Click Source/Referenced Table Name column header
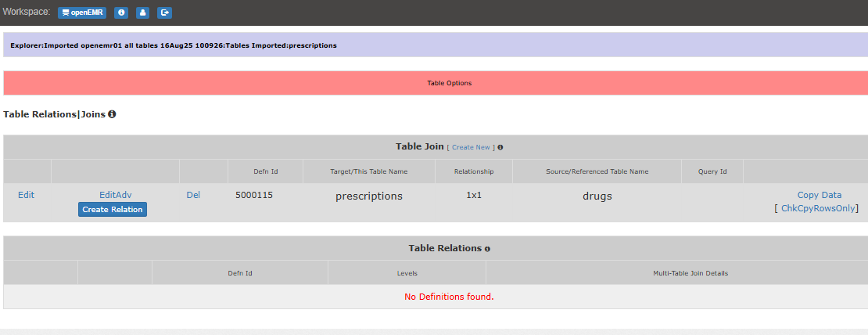The height and width of the screenshot is (335, 868). click(597, 171)
